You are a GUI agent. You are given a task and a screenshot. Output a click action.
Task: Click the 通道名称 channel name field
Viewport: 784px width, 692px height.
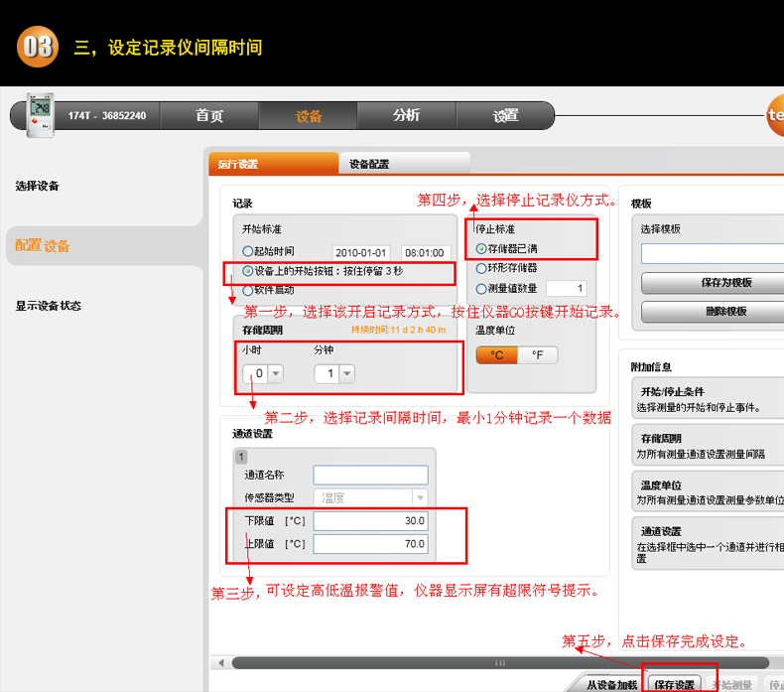[x=370, y=475]
